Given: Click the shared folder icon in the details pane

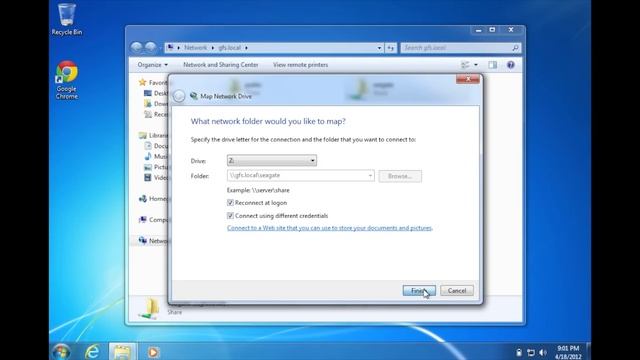Looking at the screenshot, I should click(150, 309).
